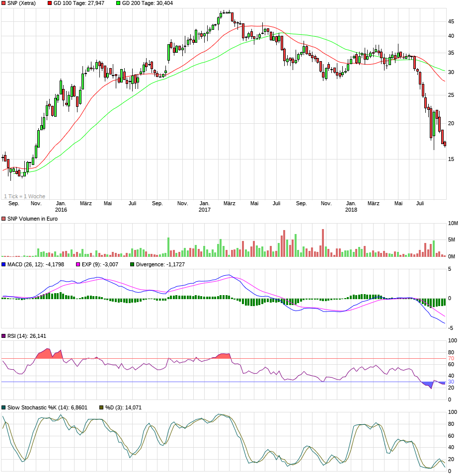Click the green Divergence legend swatch
The width and height of the screenshot is (467, 476).
pos(132,265)
